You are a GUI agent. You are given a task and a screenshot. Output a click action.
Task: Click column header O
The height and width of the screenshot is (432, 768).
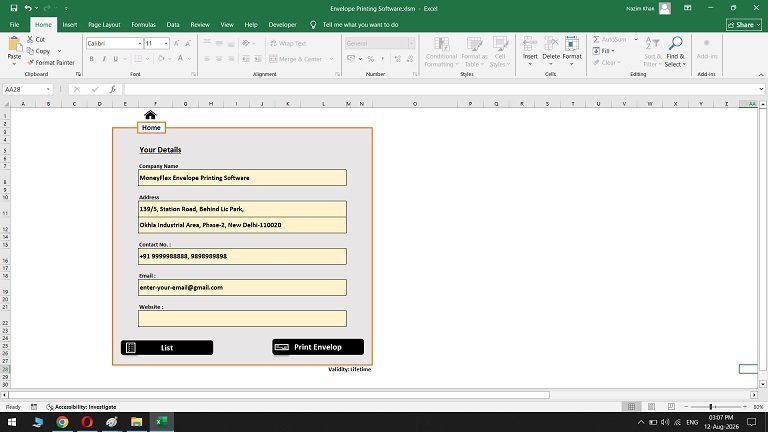click(415, 104)
